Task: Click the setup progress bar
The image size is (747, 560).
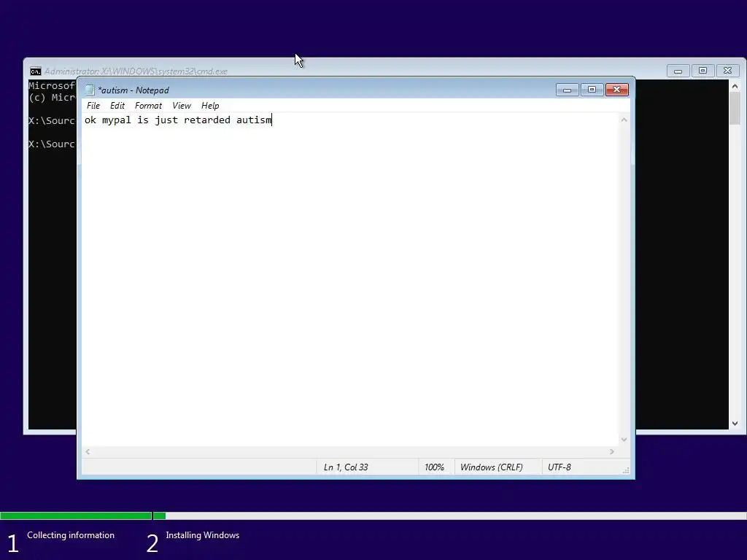Action: 373,516
